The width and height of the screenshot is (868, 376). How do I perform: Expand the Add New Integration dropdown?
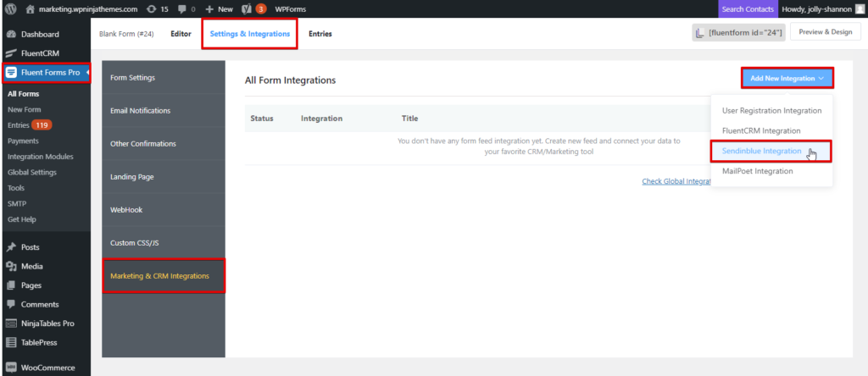(787, 79)
